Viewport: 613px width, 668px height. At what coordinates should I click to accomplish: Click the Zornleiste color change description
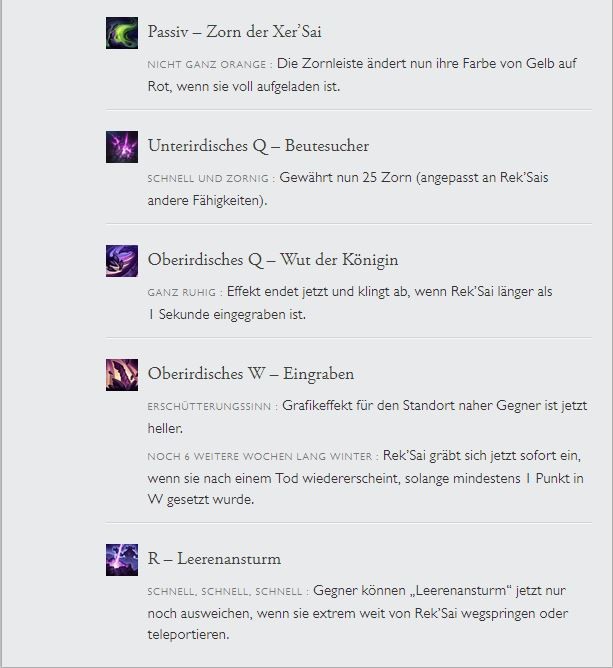click(362, 75)
